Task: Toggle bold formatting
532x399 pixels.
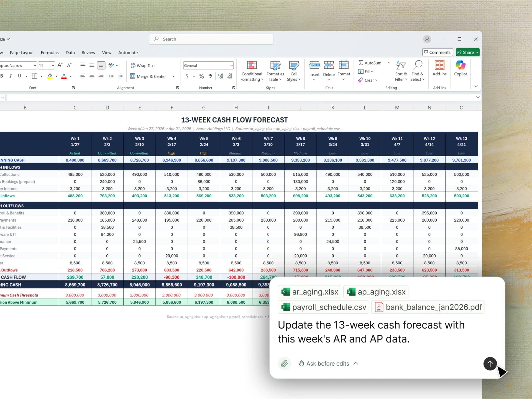Action: pos(2,76)
